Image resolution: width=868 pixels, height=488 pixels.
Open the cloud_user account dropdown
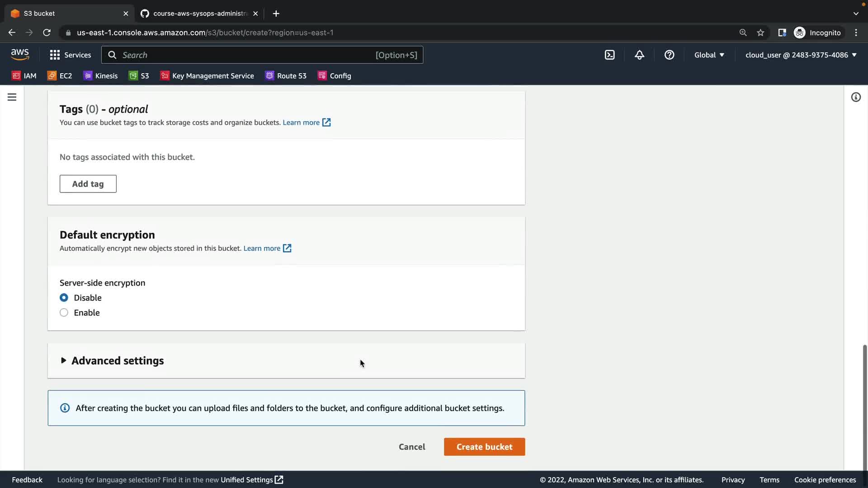tap(801, 55)
